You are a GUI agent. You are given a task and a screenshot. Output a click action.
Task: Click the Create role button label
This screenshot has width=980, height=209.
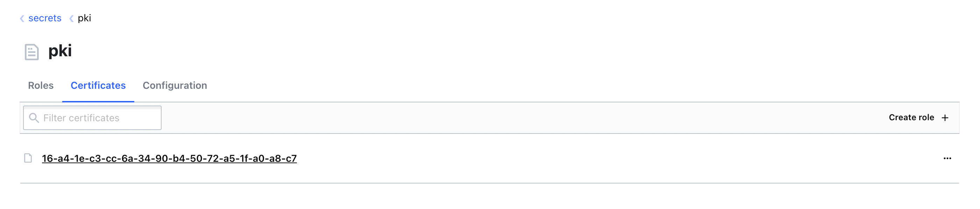(911, 118)
